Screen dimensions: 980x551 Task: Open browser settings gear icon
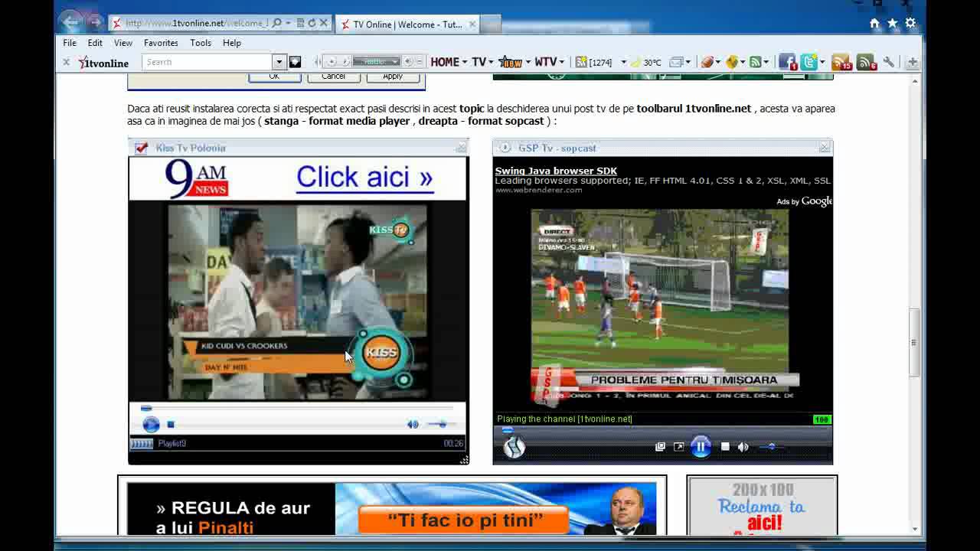[910, 24]
